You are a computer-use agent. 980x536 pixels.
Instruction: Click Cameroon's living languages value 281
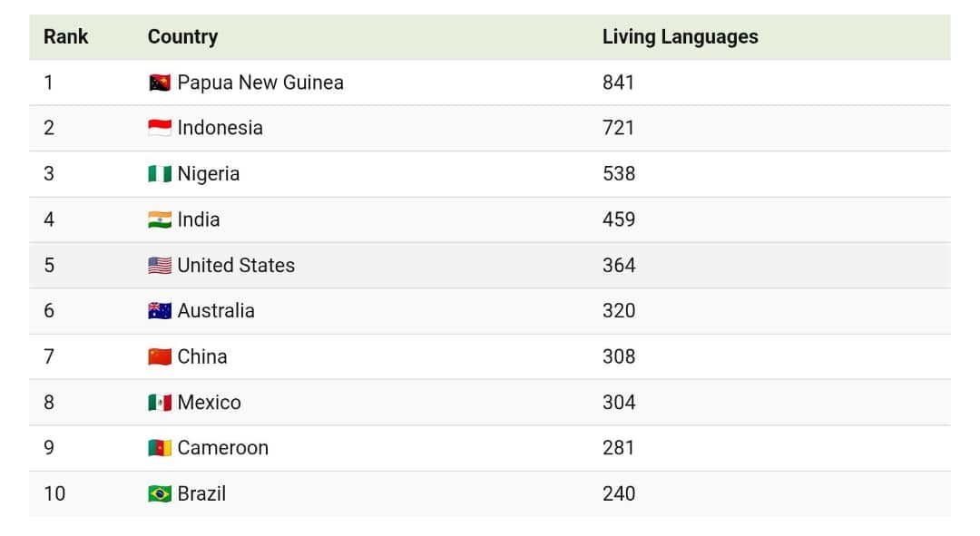[618, 448]
